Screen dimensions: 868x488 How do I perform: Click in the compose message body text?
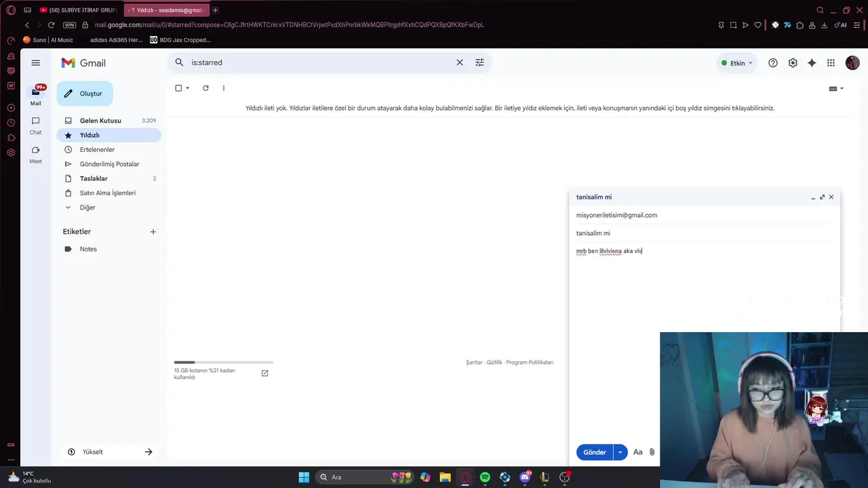point(609,251)
